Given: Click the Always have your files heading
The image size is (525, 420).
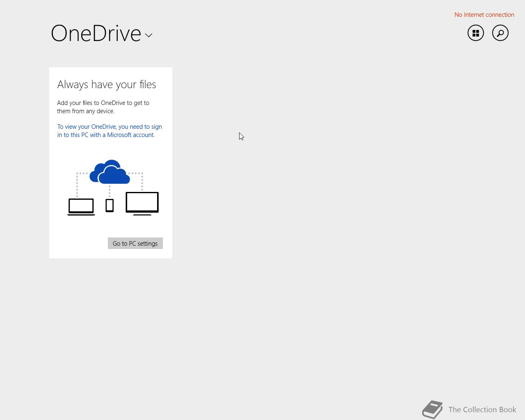Looking at the screenshot, I should pos(107,84).
